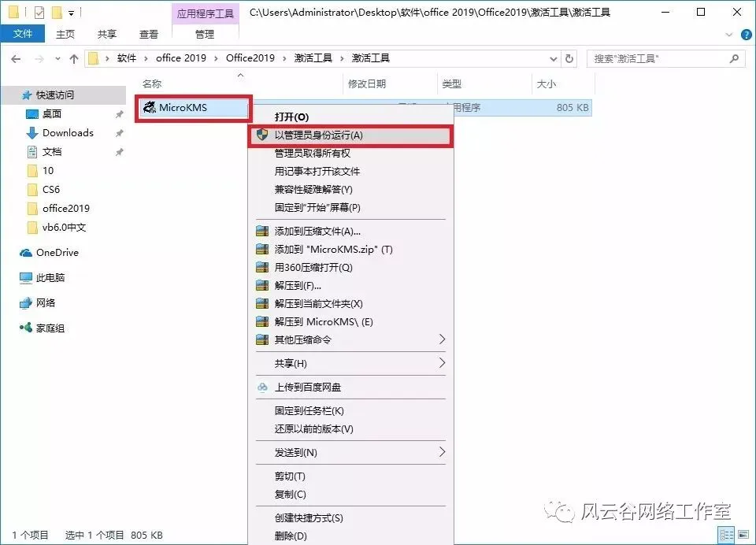
Task: Go up one folder level
Action: point(74,59)
